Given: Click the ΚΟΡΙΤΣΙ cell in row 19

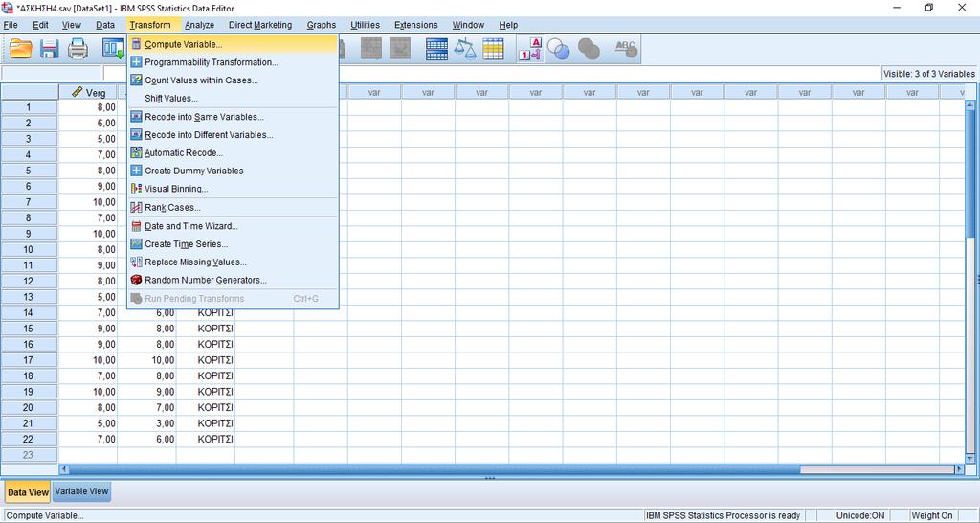Looking at the screenshot, I should point(206,392).
